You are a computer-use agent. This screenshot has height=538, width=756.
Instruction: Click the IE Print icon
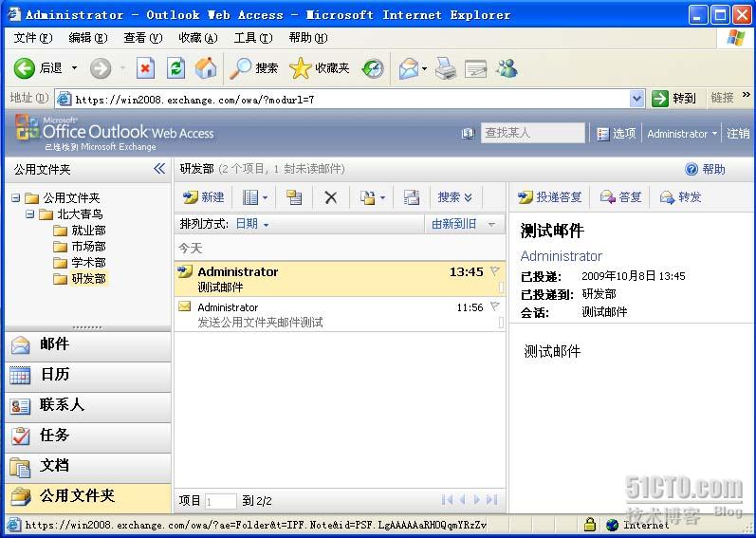446,68
